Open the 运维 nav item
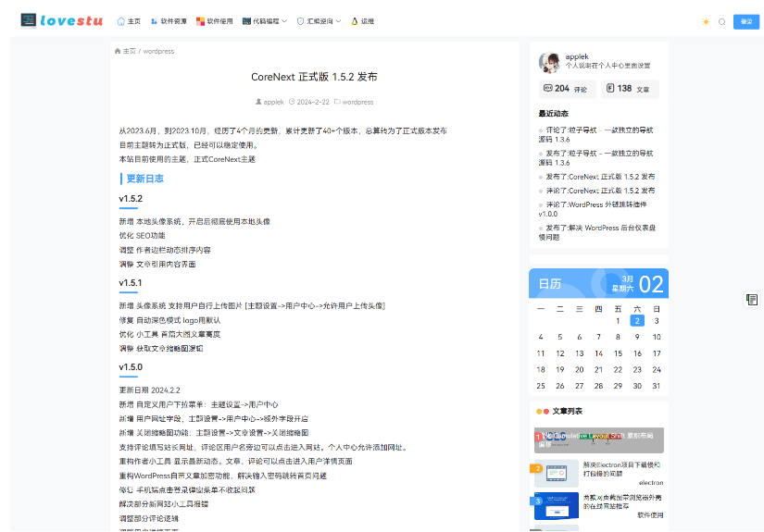The height and width of the screenshot is (532, 764). [362, 21]
